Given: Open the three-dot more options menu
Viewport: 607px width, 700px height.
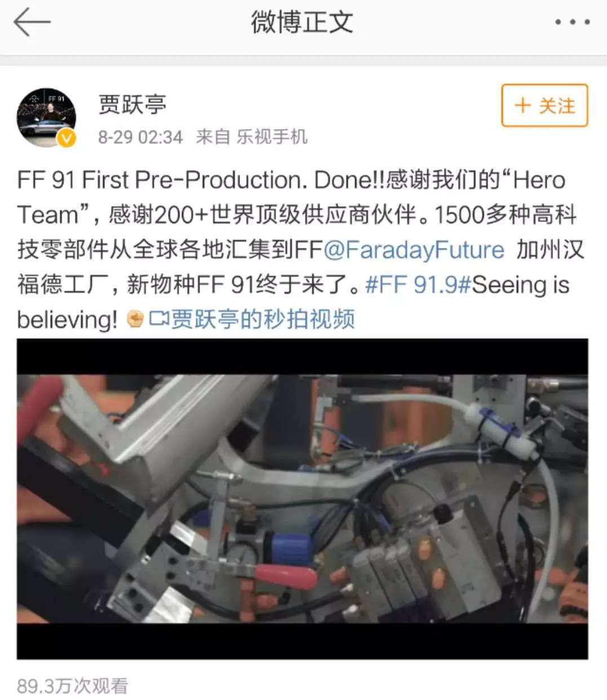Looking at the screenshot, I should coord(572,23).
